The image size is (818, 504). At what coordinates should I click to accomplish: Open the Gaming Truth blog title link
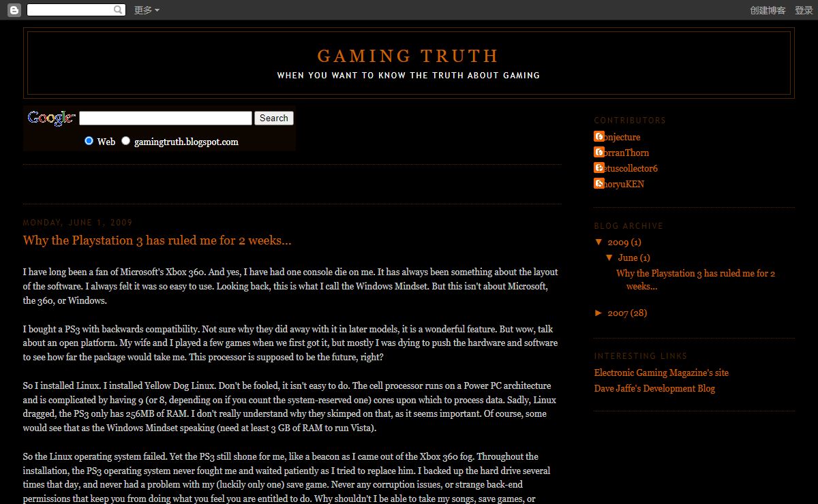point(408,56)
